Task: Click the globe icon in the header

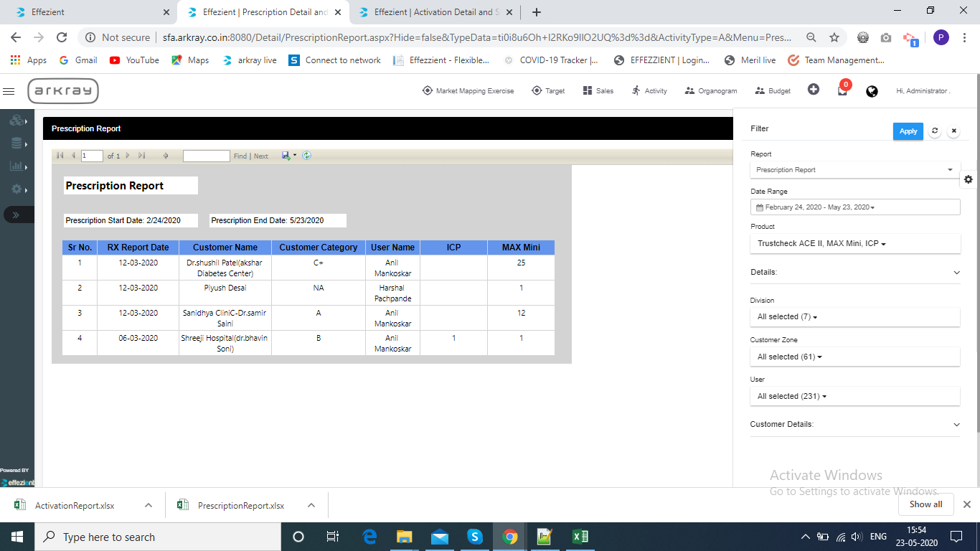Action: click(872, 91)
